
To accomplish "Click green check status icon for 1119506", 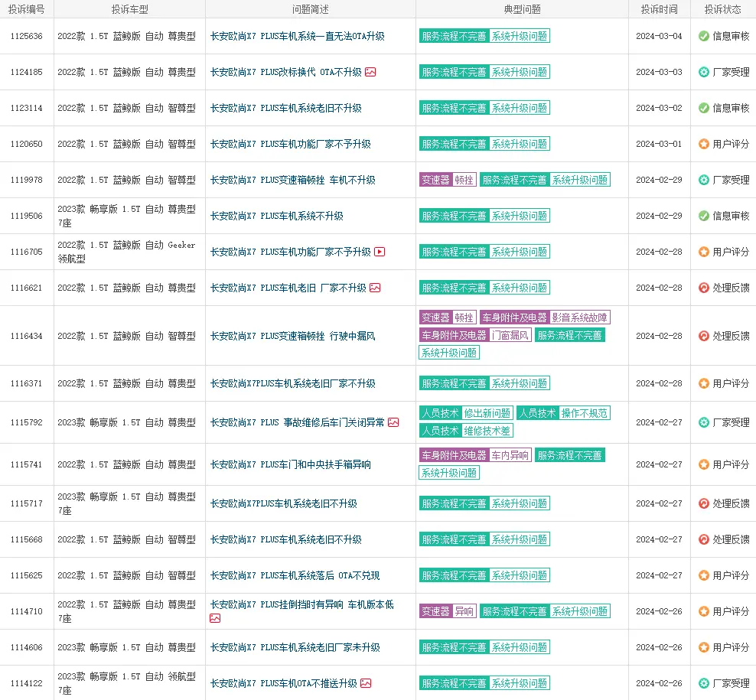I will [704, 216].
